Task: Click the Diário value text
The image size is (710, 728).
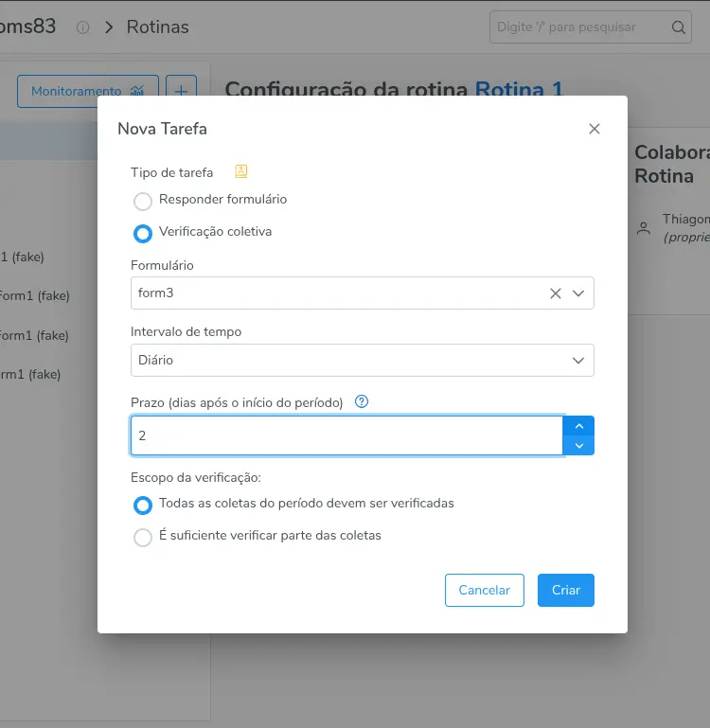Action: [x=155, y=360]
